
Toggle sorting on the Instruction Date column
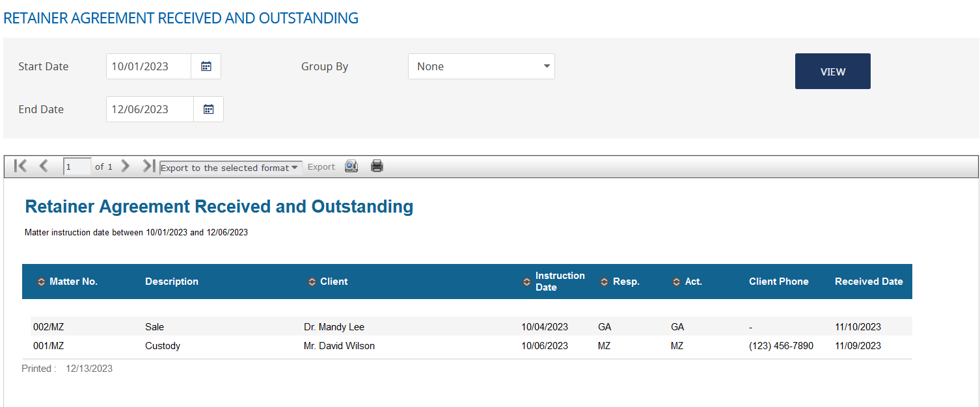527,282
